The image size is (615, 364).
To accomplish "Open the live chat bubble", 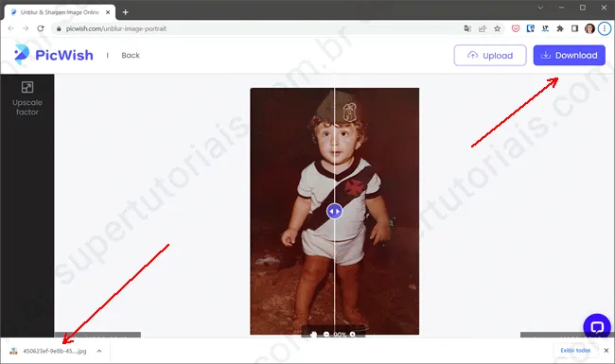I will pyautogui.click(x=597, y=327).
